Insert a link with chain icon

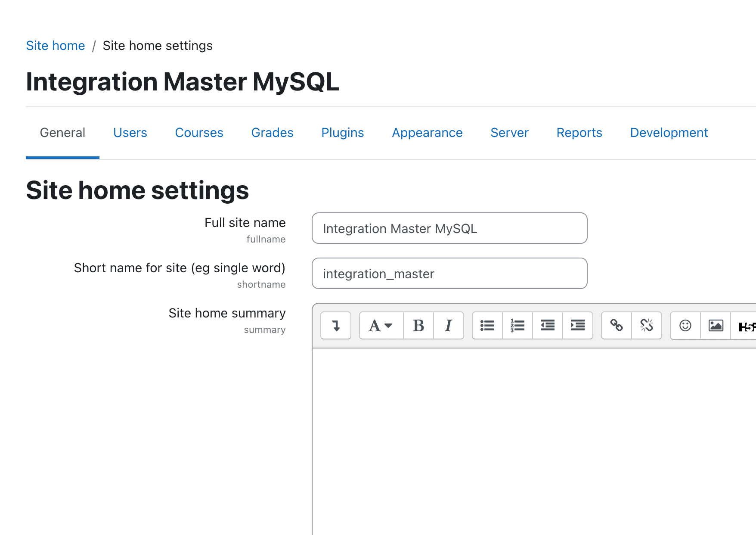coord(617,326)
